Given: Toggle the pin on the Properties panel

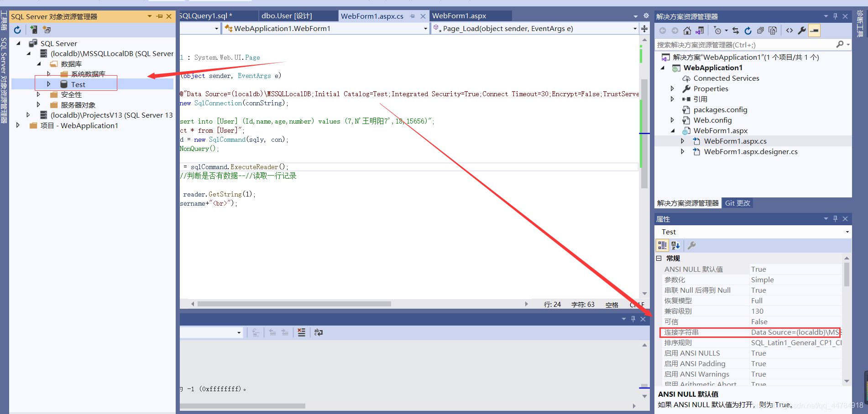Looking at the screenshot, I should pos(835,219).
